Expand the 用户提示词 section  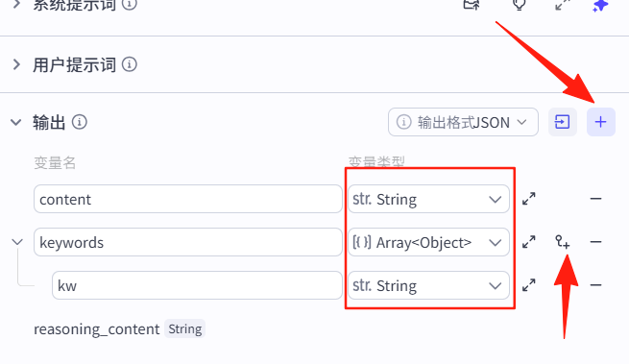pyautogui.click(x=16, y=64)
